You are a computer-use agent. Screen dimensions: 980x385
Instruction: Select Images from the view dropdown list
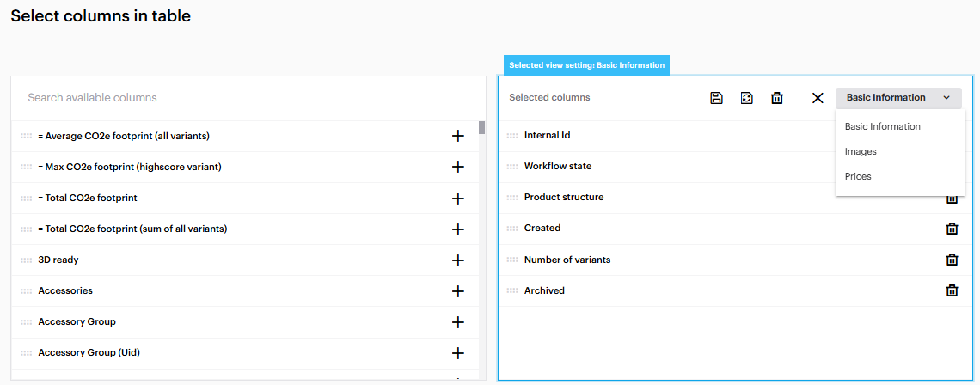(861, 151)
